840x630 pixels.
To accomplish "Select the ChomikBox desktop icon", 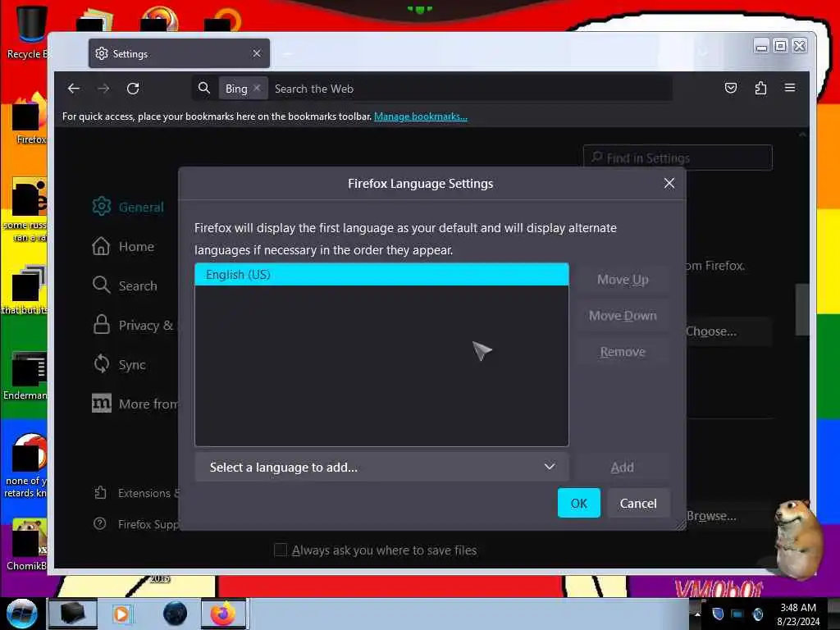I will (x=28, y=545).
